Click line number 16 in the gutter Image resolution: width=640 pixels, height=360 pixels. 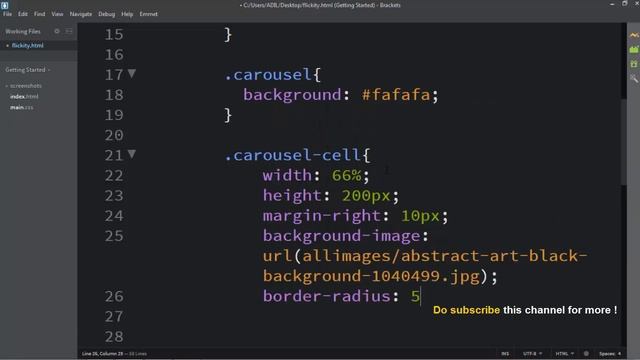pyautogui.click(x=114, y=54)
